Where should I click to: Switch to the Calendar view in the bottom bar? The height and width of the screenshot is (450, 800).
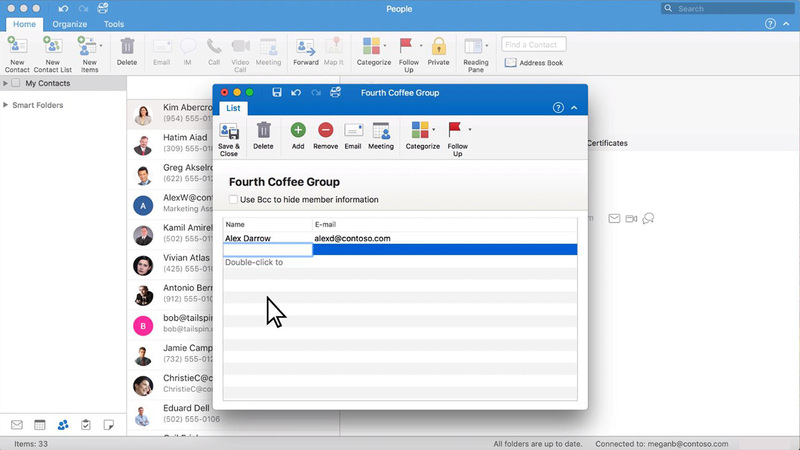40,425
